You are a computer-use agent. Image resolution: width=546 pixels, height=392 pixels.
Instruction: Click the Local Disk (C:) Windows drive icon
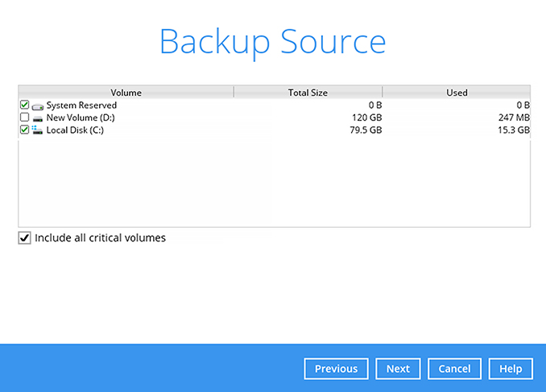(37, 130)
